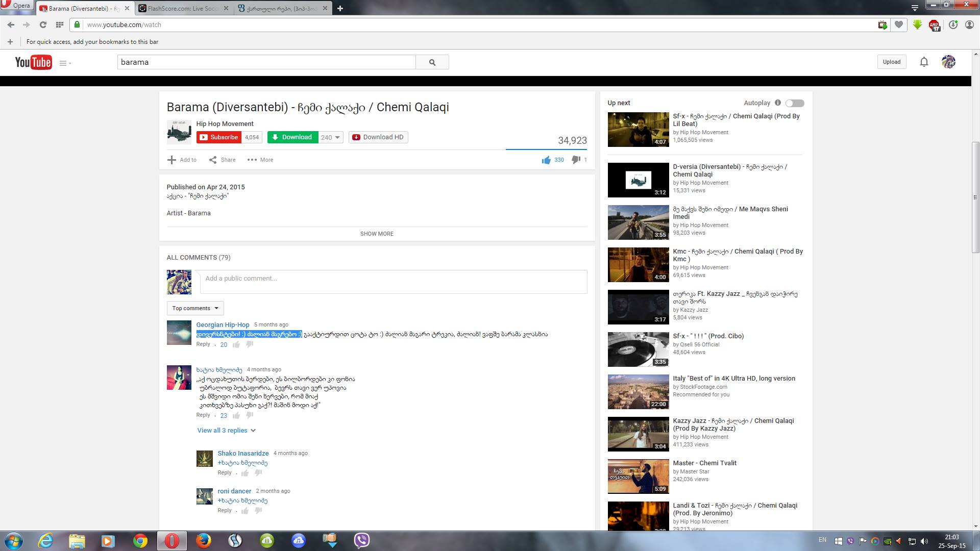The image size is (980, 551).
Task: Click the page vertical scrollbar
Action: tap(975, 197)
